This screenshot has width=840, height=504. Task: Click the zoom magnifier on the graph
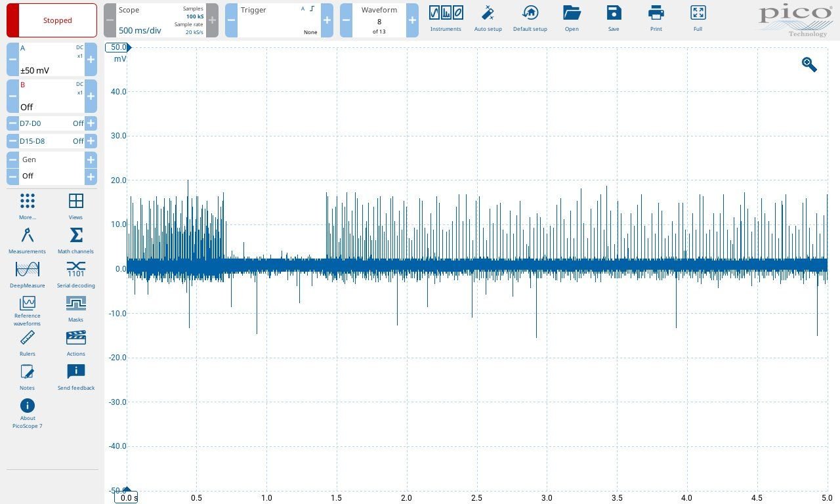pos(808,64)
